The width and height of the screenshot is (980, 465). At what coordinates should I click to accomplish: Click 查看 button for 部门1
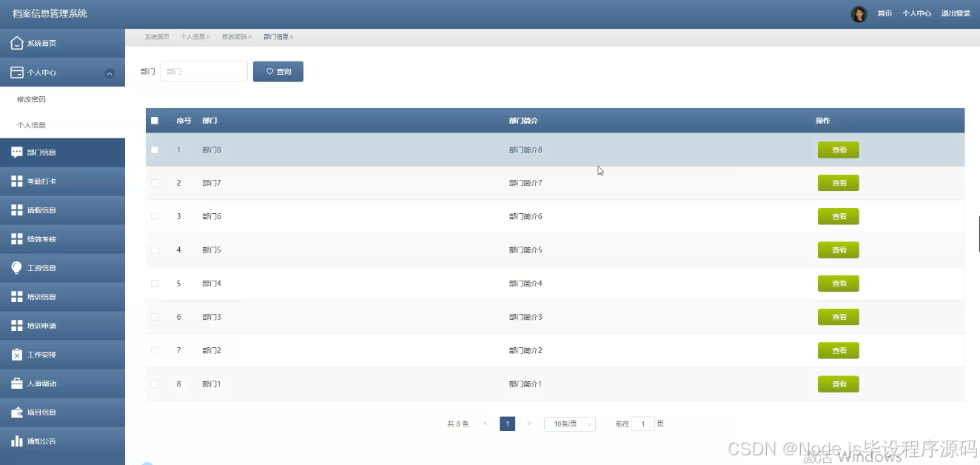point(839,384)
